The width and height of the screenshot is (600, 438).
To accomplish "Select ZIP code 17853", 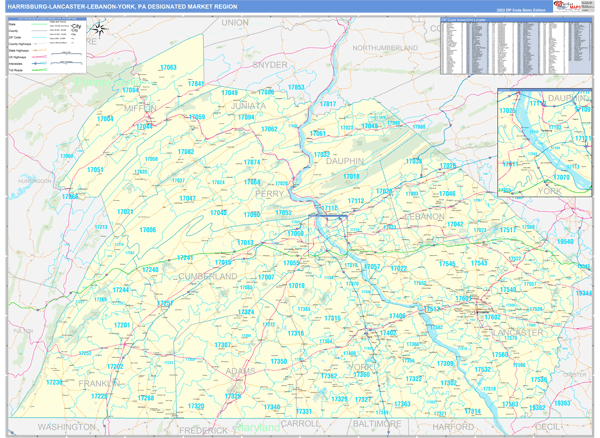I will 296,87.
